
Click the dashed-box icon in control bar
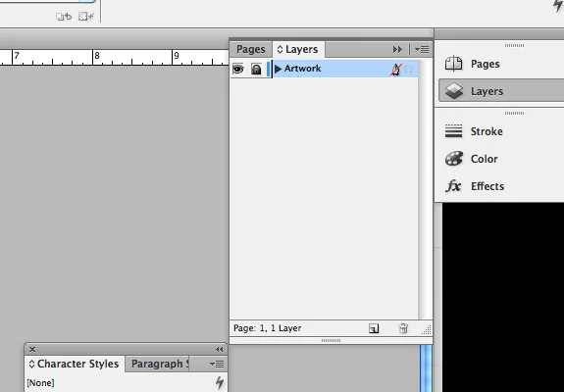click(86, 16)
